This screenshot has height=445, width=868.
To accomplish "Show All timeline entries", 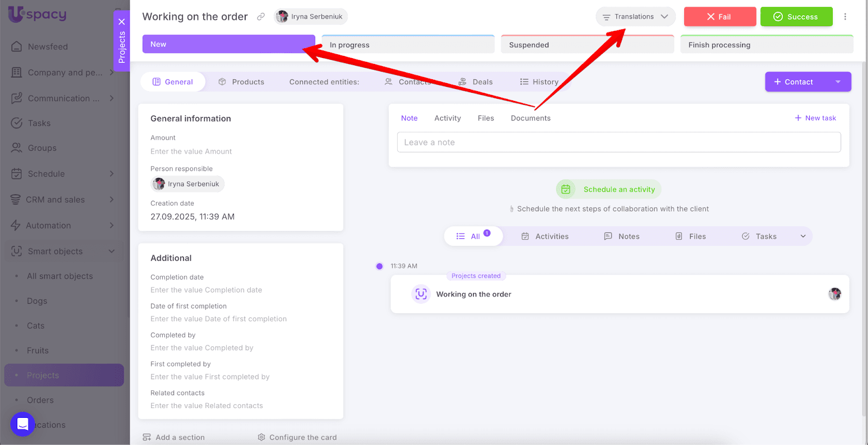I will [x=473, y=237].
